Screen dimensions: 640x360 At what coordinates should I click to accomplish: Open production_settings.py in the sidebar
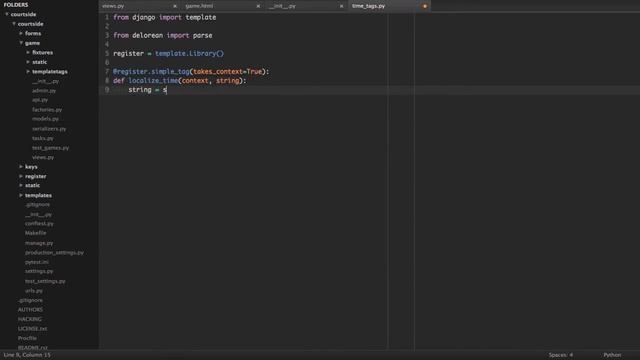tap(54, 253)
